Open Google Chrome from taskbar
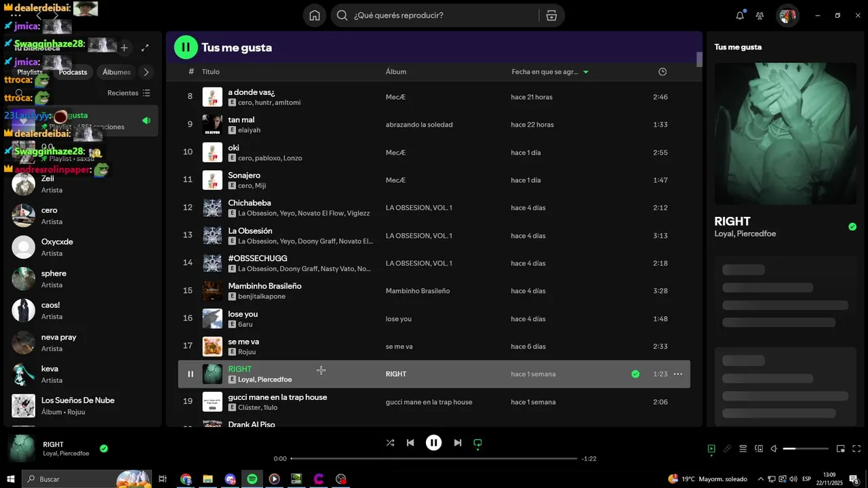 click(x=186, y=479)
